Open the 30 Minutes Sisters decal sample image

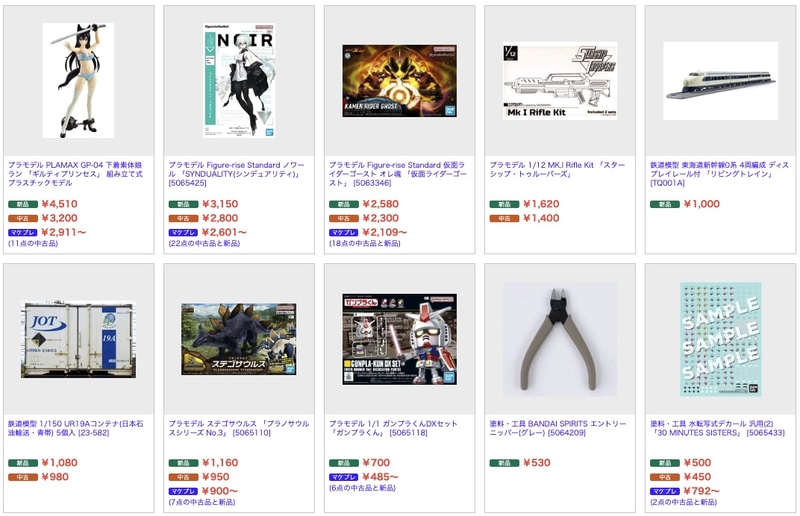click(x=720, y=339)
